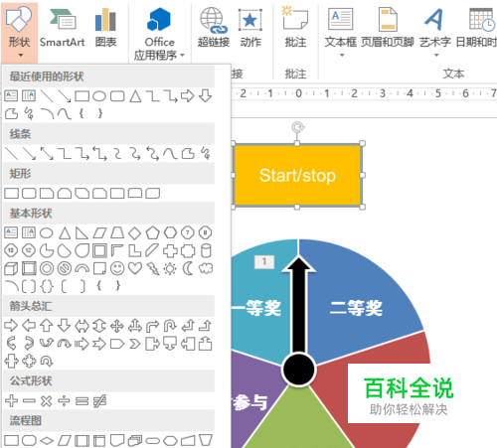497x448 pixels.
Task: Insert a 超链接 hyperlink
Action: [x=214, y=29]
